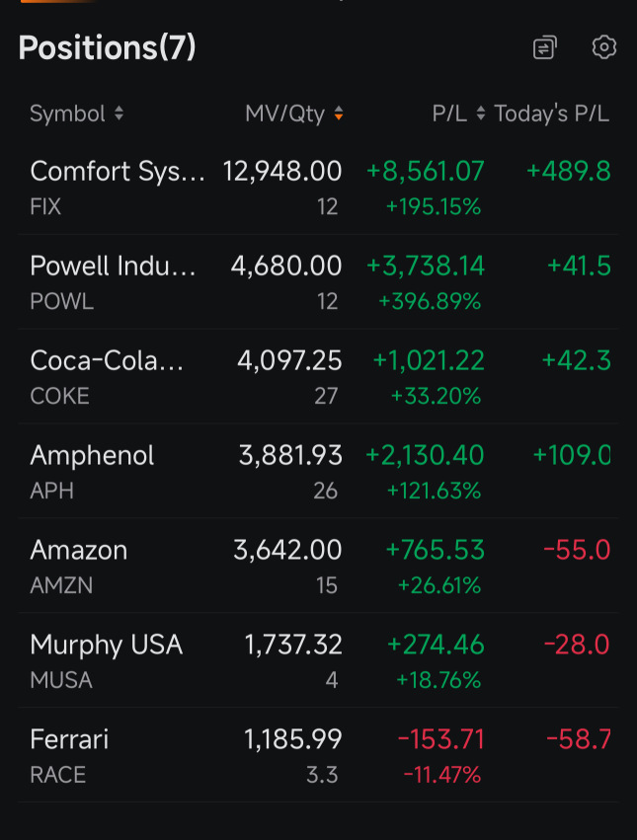The image size is (637, 840).
Task: Tap Murphy USA market value 1,737.32
Action: point(292,645)
